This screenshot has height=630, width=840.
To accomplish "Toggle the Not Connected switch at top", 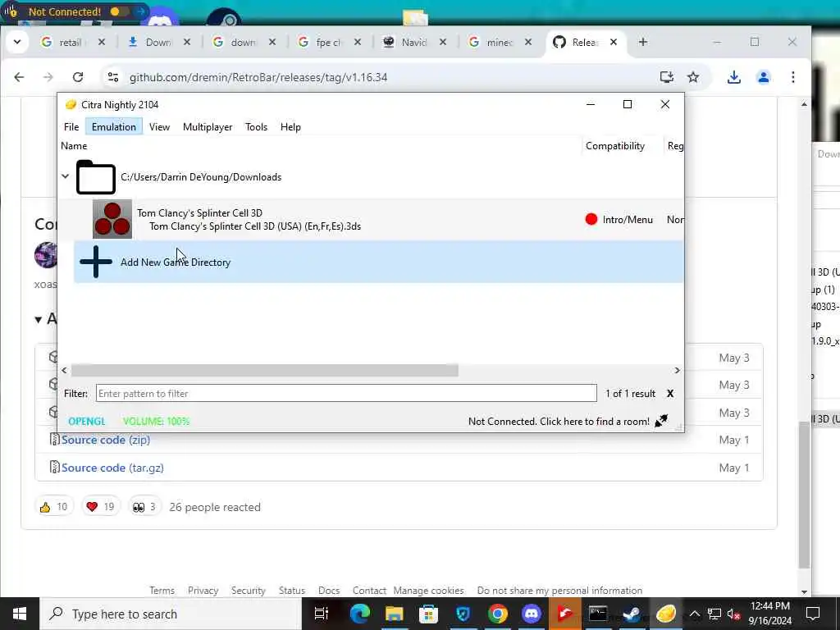I will 119,11.
